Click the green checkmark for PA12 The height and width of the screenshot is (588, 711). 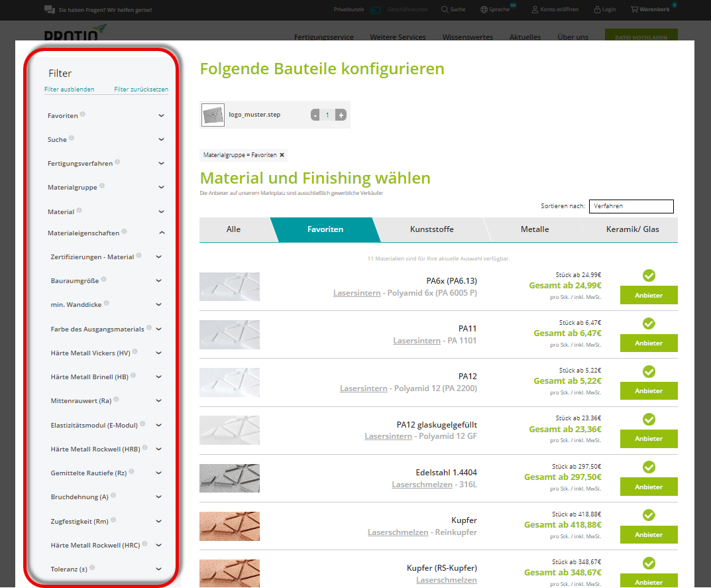[649, 371]
